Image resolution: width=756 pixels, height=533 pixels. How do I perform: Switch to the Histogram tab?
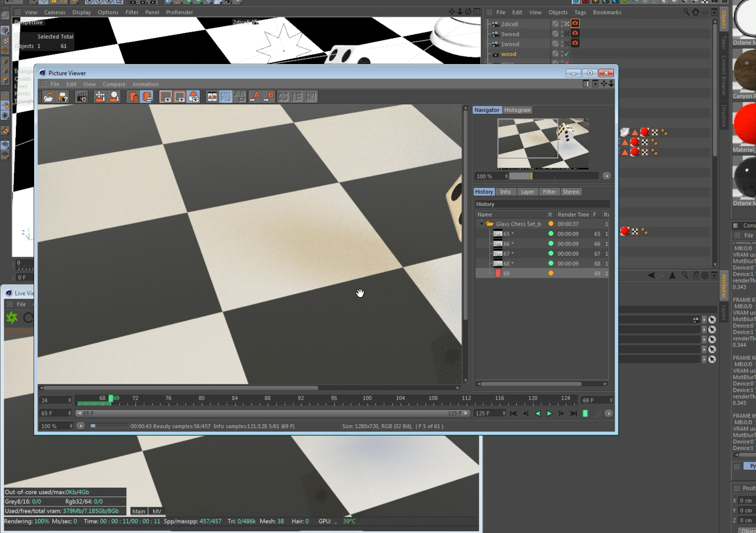point(517,110)
